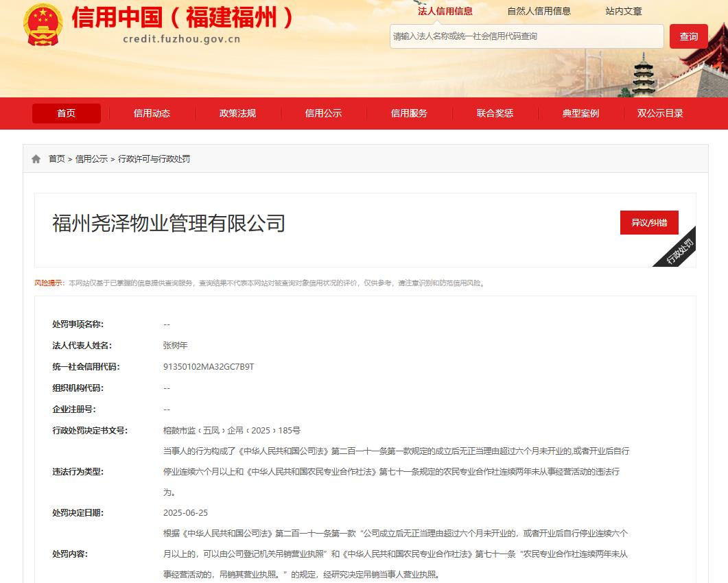
Task: Open 双公示目录 navigation item
Action: click(x=660, y=113)
